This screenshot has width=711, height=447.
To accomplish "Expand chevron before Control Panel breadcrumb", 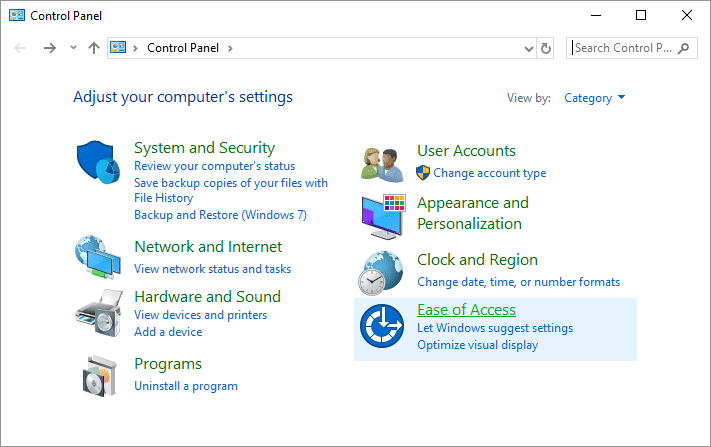I will (135, 48).
